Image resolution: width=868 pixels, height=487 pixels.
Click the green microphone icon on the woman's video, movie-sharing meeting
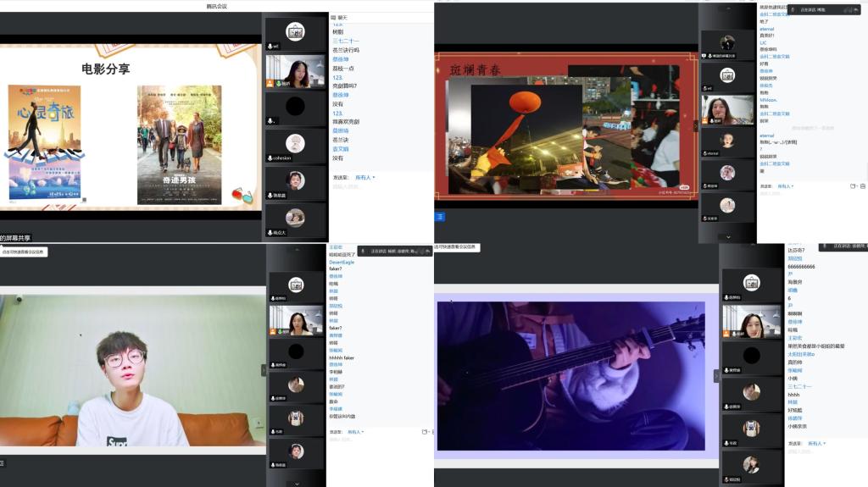pyautogui.click(x=278, y=84)
